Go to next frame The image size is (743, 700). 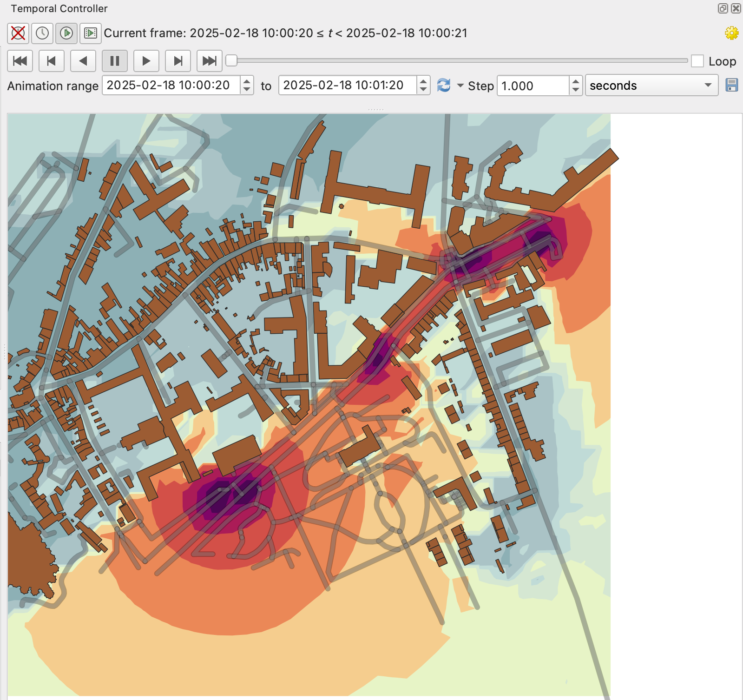178,61
